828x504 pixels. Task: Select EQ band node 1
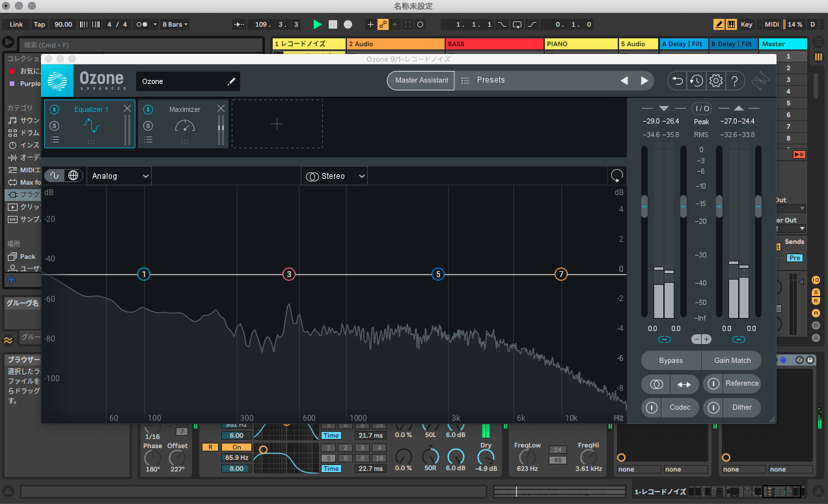coord(144,274)
